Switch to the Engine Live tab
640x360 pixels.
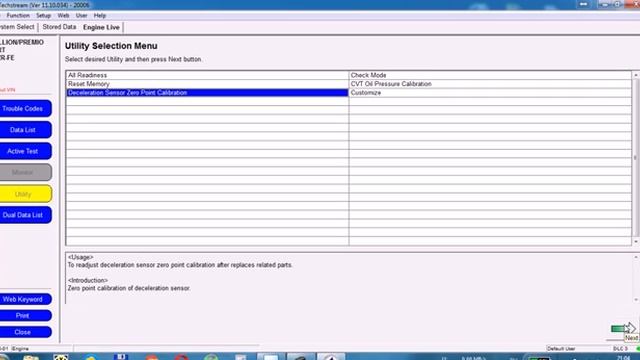(101, 27)
